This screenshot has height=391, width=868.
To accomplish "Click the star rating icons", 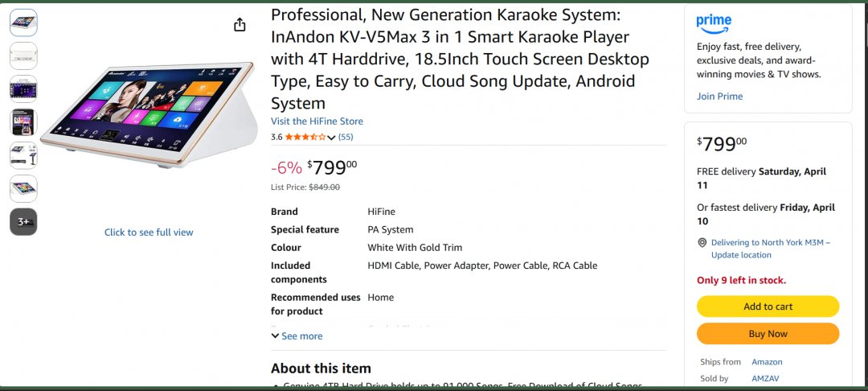I will (305, 138).
